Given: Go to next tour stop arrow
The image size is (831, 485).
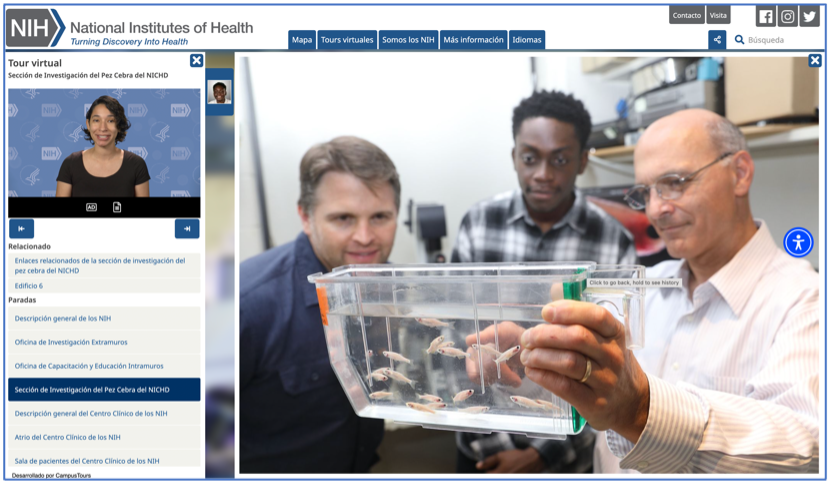Looking at the screenshot, I should point(187,228).
